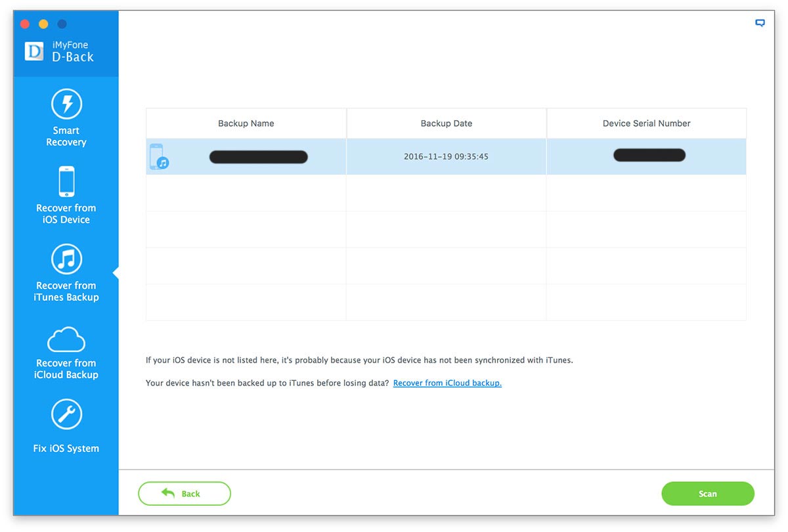The height and width of the screenshot is (532, 788).
Task: Switch to Fix iOS System text label
Action: tap(66, 449)
